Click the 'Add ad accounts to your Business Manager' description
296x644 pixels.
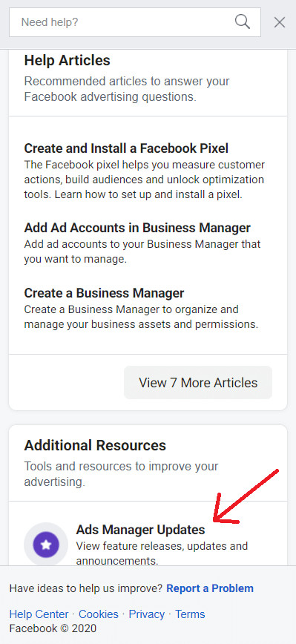pos(142,252)
